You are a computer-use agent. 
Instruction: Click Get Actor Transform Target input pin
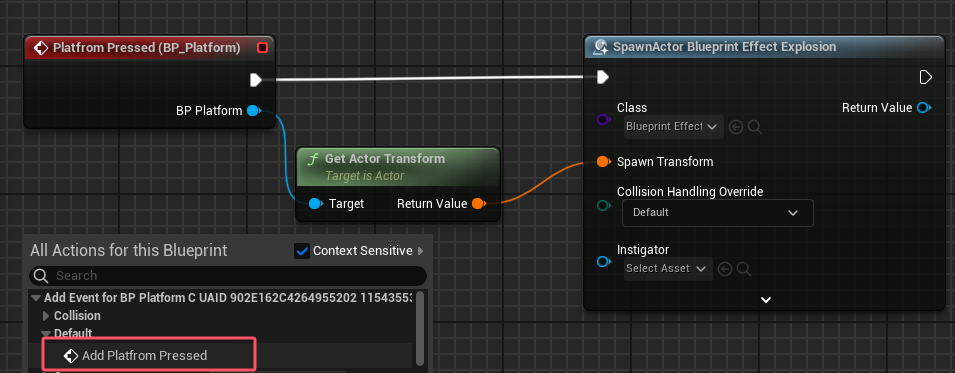(x=315, y=204)
